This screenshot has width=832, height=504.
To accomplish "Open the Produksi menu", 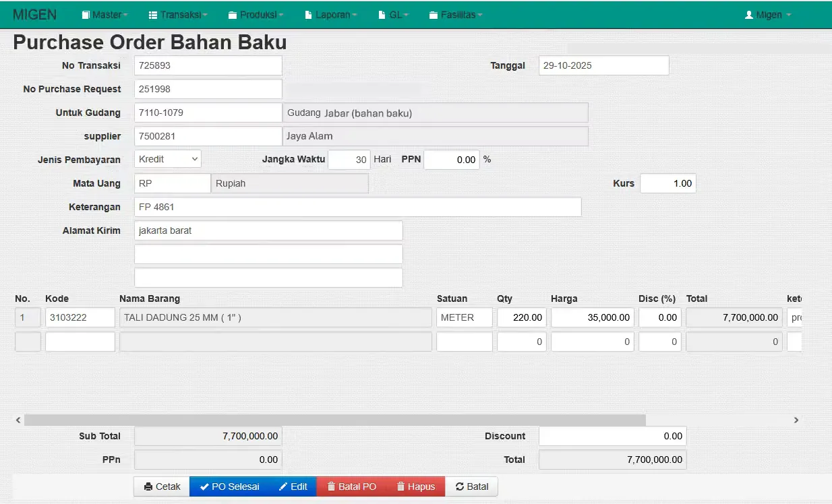I will (x=256, y=15).
